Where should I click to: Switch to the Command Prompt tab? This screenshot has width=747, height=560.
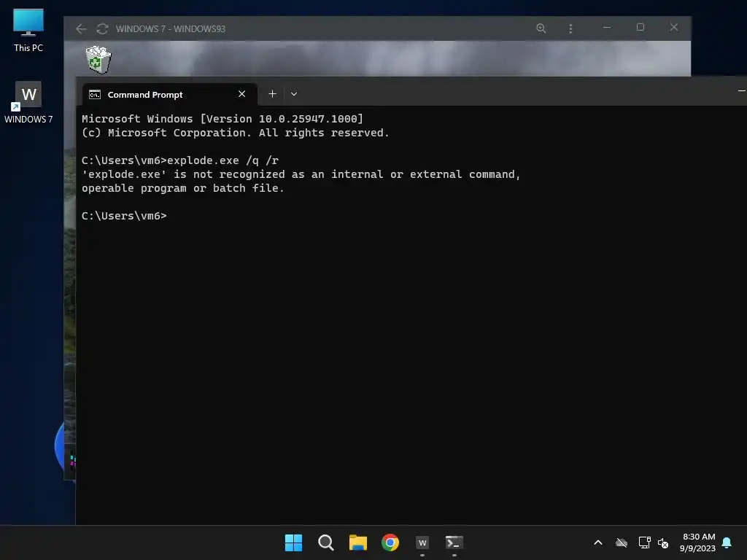click(x=169, y=94)
